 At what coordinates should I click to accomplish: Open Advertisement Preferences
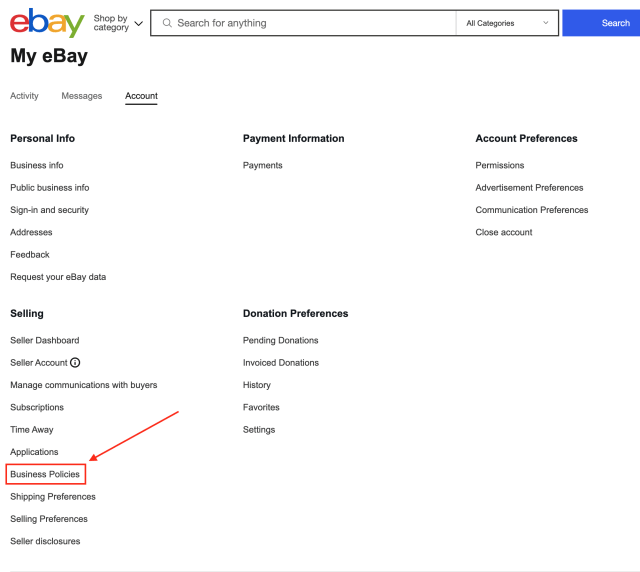click(x=529, y=188)
